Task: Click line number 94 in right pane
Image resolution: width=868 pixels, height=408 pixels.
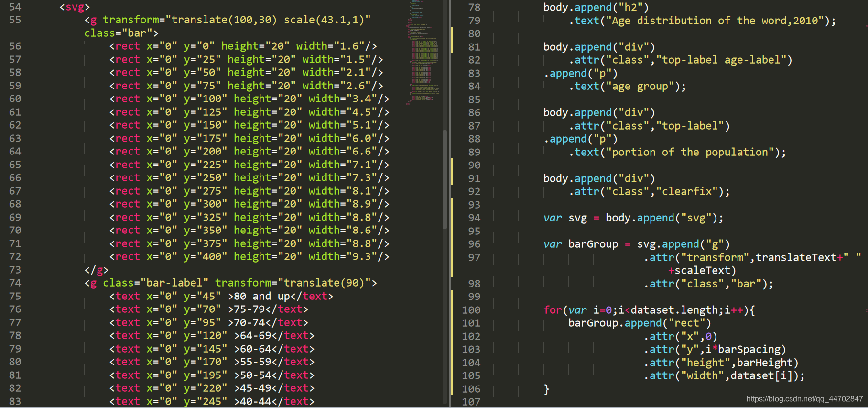Action: 474,218
